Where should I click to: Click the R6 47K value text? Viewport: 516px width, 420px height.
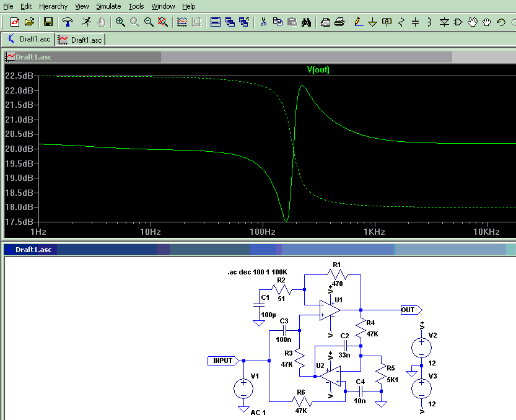click(x=301, y=411)
